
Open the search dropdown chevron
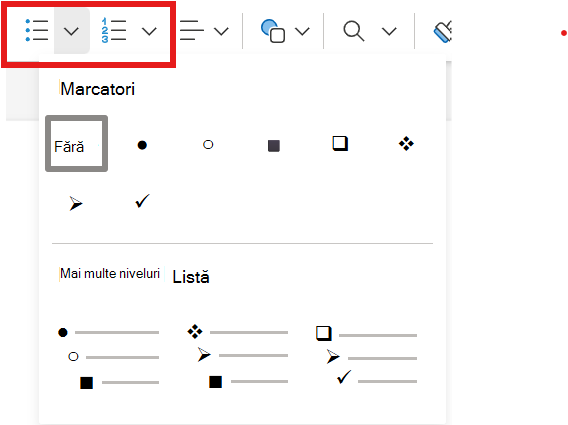[389, 32]
